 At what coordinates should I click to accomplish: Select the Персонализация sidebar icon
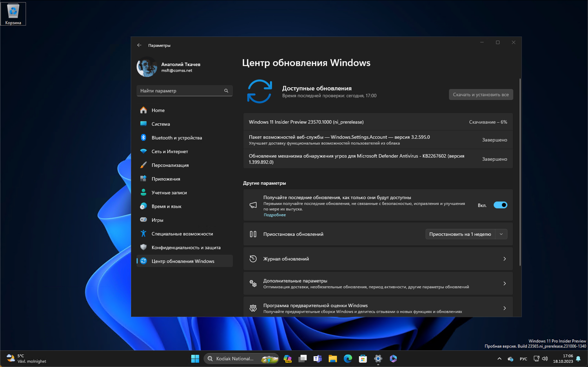tap(143, 165)
